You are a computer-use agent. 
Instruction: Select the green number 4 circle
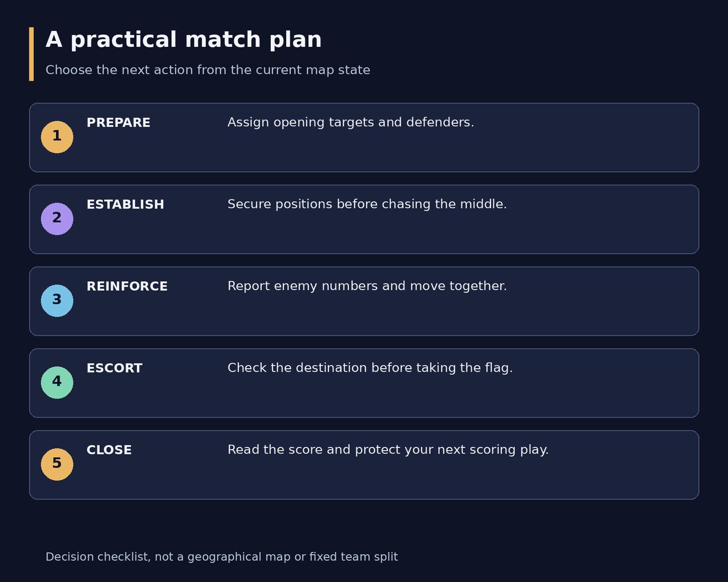[57, 382]
